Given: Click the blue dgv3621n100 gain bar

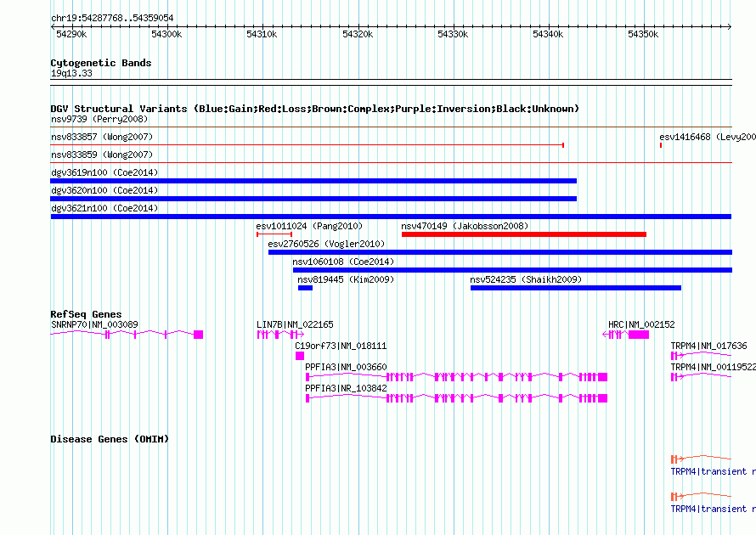Looking at the screenshot, I should pyautogui.click(x=391, y=217).
